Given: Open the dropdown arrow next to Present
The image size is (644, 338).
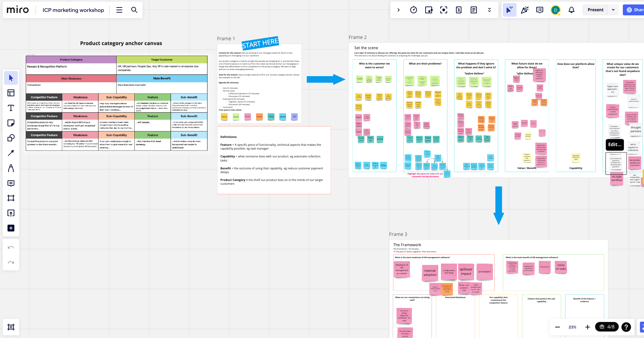Looking at the screenshot, I should click(x=613, y=10).
